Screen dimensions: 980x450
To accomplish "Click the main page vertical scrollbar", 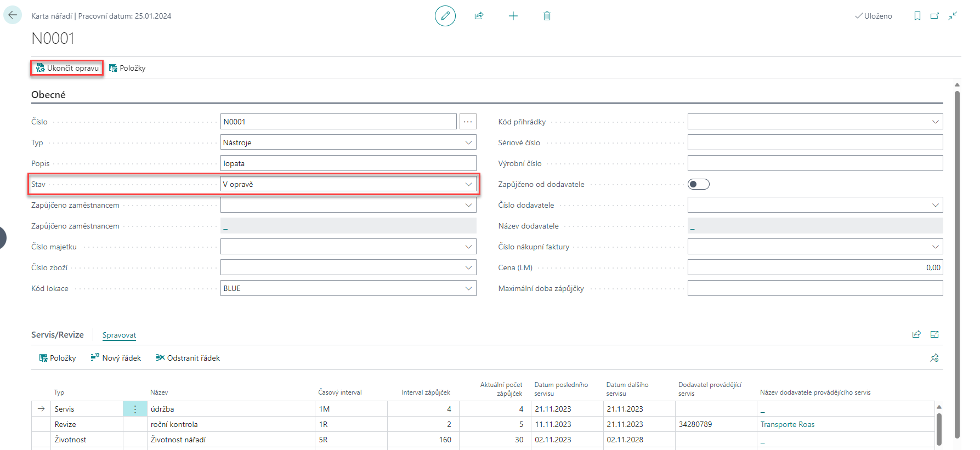I will (x=957, y=263).
